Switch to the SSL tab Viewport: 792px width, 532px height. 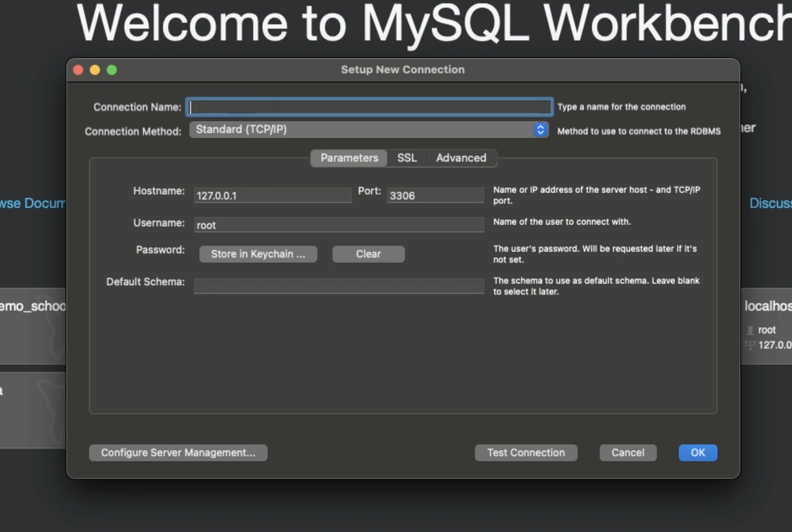pos(407,158)
